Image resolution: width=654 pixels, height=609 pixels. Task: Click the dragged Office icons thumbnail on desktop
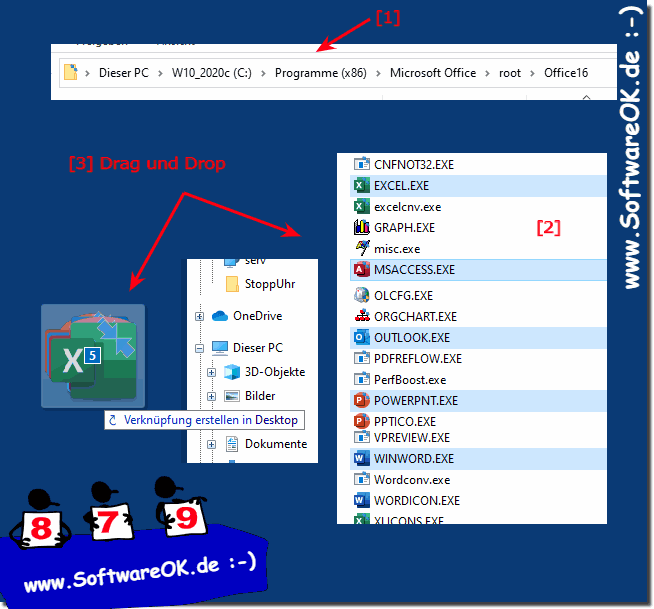point(93,356)
